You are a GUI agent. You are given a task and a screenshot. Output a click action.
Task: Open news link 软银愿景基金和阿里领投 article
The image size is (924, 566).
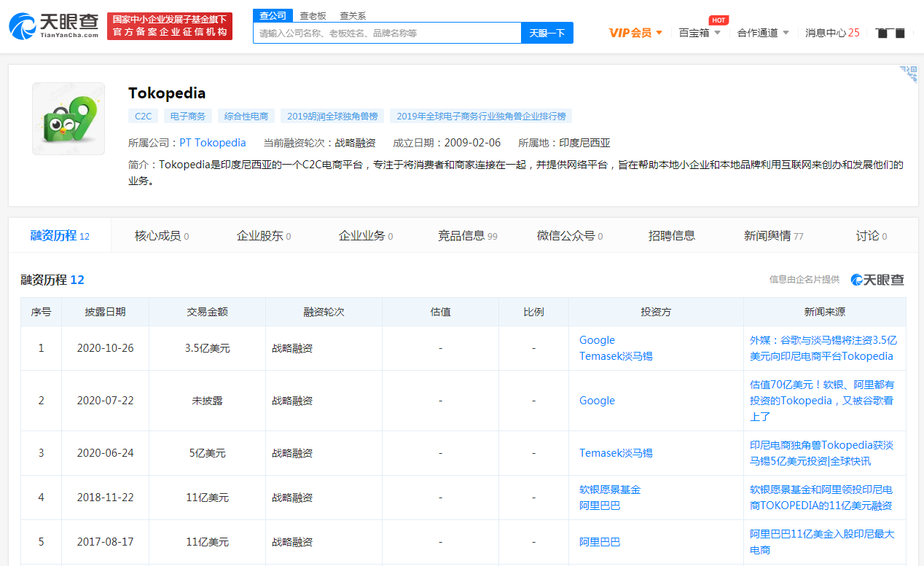[x=821, y=498]
